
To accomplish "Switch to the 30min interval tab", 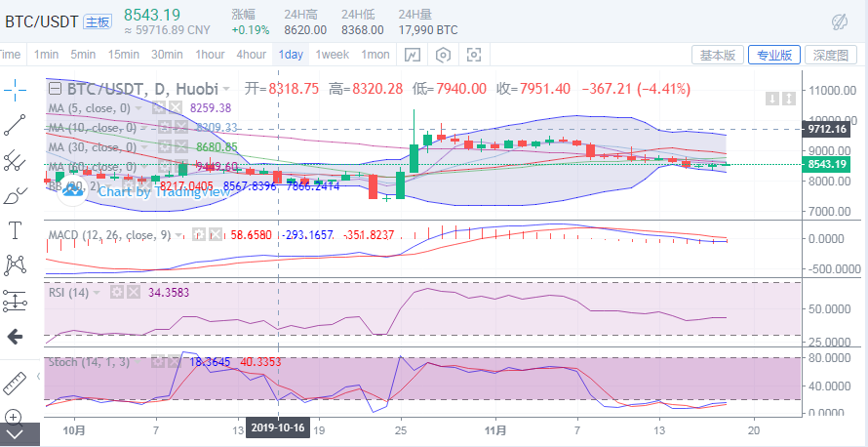I will [167, 55].
